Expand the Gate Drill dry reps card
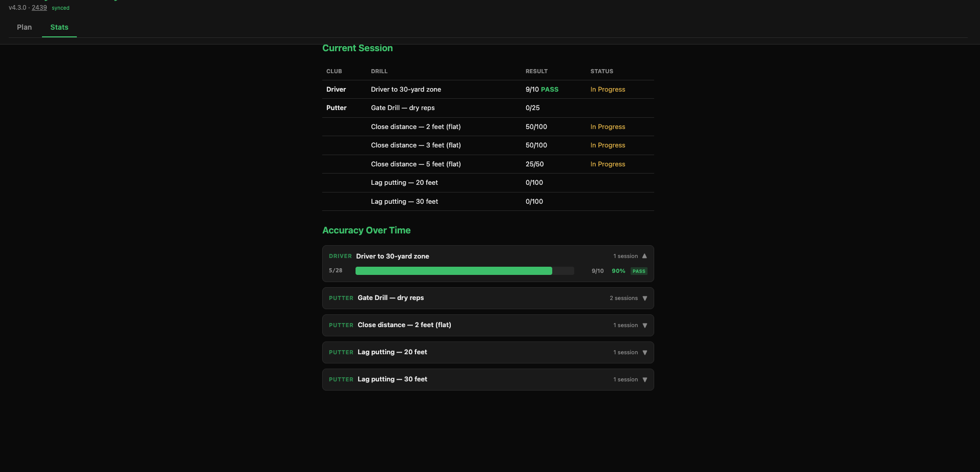Screen dimensions: 980x472 pyautogui.click(x=488, y=298)
